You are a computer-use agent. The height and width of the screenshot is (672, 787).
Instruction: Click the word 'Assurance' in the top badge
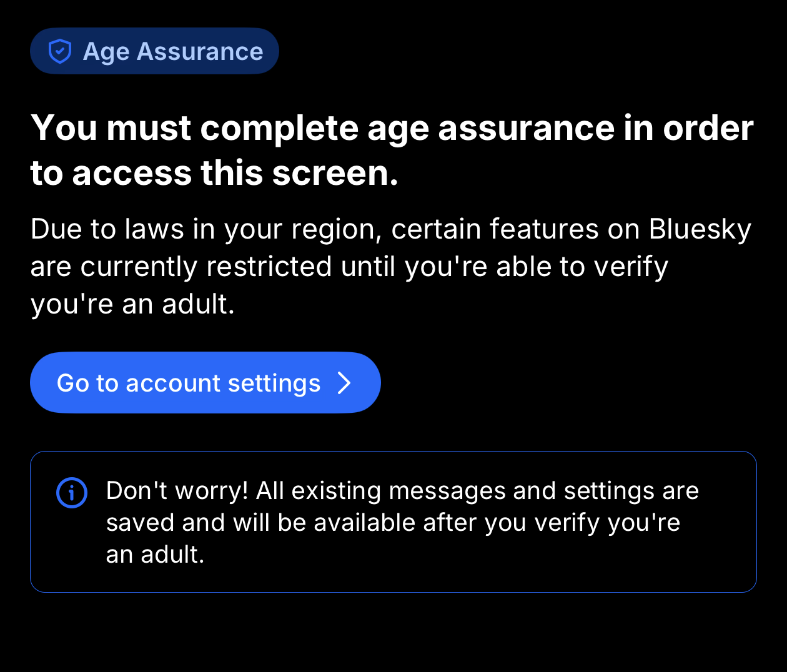click(x=200, y=51)
